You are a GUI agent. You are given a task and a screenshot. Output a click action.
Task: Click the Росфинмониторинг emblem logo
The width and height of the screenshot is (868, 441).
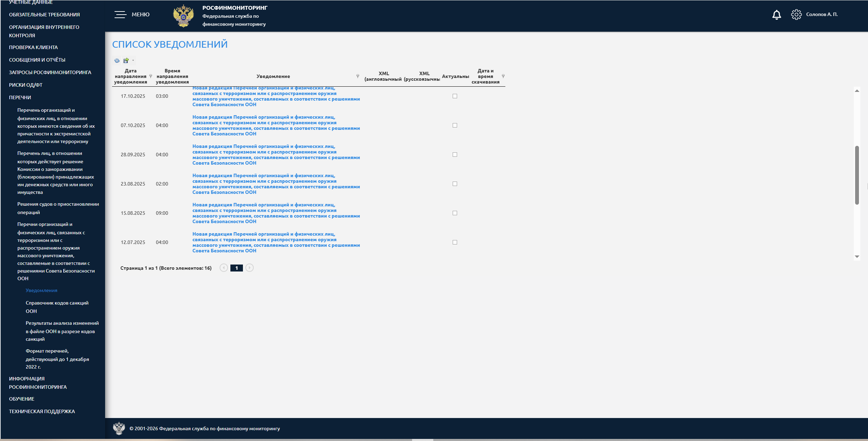point(183,16)
